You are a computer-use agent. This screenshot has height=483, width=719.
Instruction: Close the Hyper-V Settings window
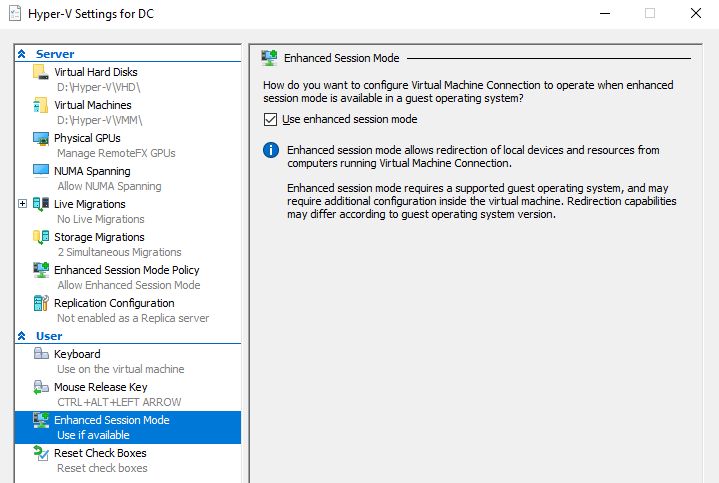pyautogui.click(x=695, y=13)
